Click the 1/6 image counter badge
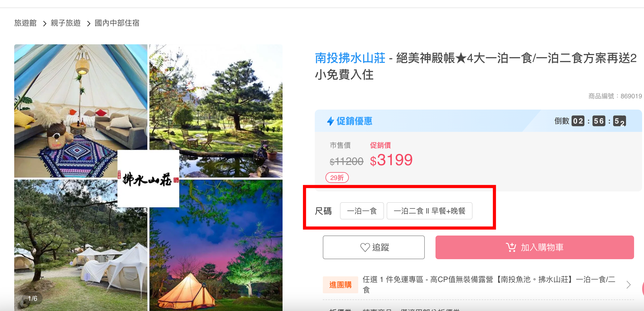644x311 pixels. pyautogui.click(x=32, y=298)
